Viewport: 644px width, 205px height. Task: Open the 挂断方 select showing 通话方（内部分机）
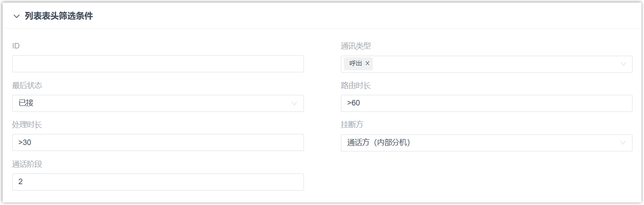click(480, 143)
